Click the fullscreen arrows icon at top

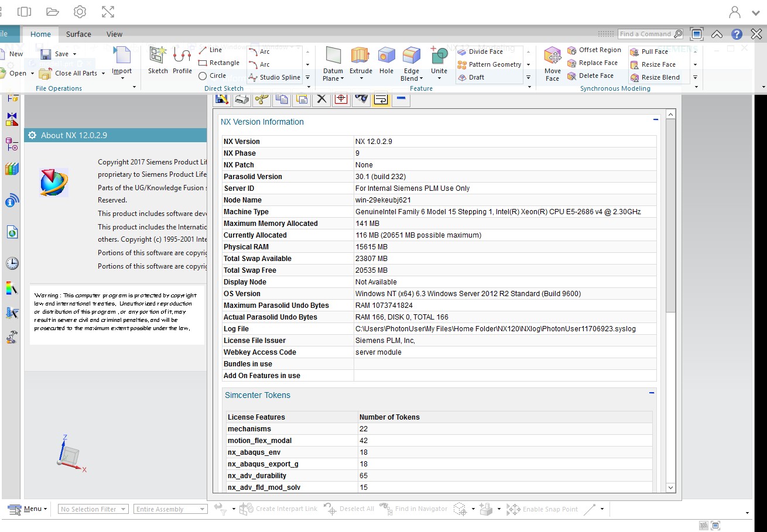108,12
